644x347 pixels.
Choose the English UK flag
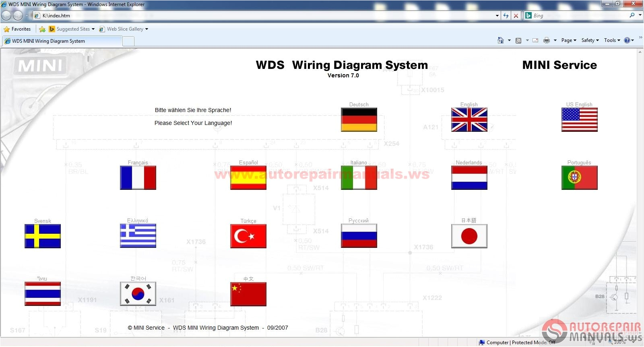coord(469,120)
